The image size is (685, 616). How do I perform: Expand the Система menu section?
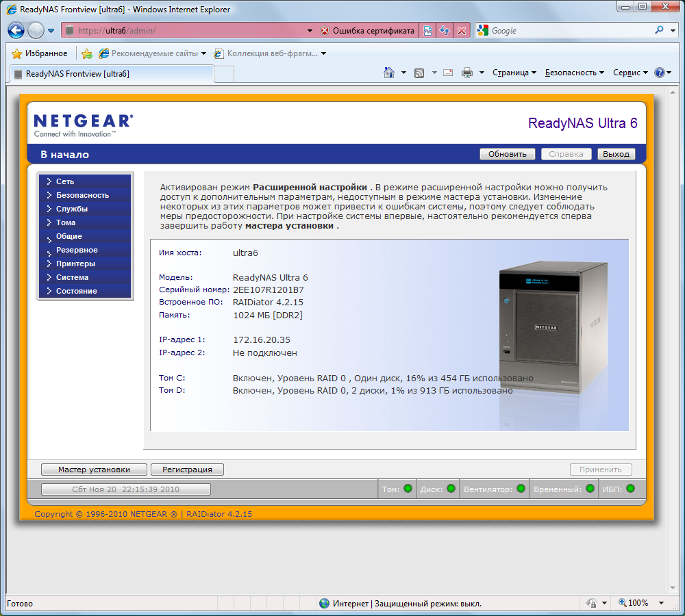pyautogui.click(x=85, y=277)
